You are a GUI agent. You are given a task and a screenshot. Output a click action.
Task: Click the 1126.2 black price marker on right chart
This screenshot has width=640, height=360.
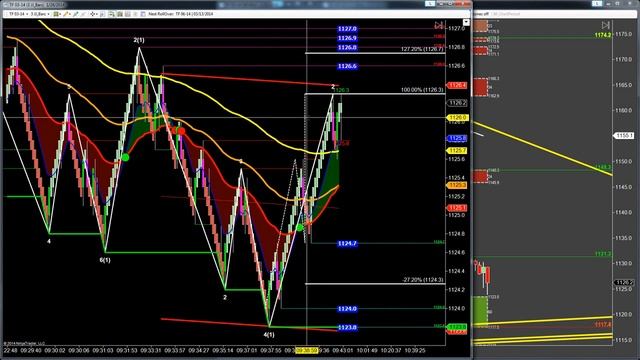click(625, 282)
